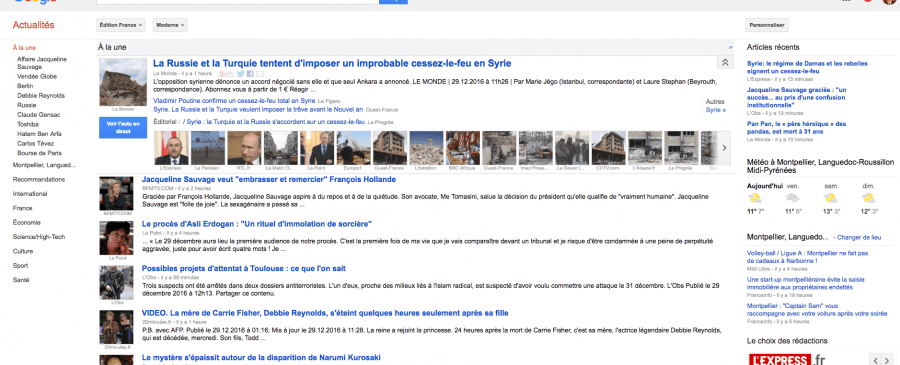This screenshot has width=900, height=365.
Task: Open Vladimir Poutine confirme cessez-le-feu link
Action: [235, 100]
